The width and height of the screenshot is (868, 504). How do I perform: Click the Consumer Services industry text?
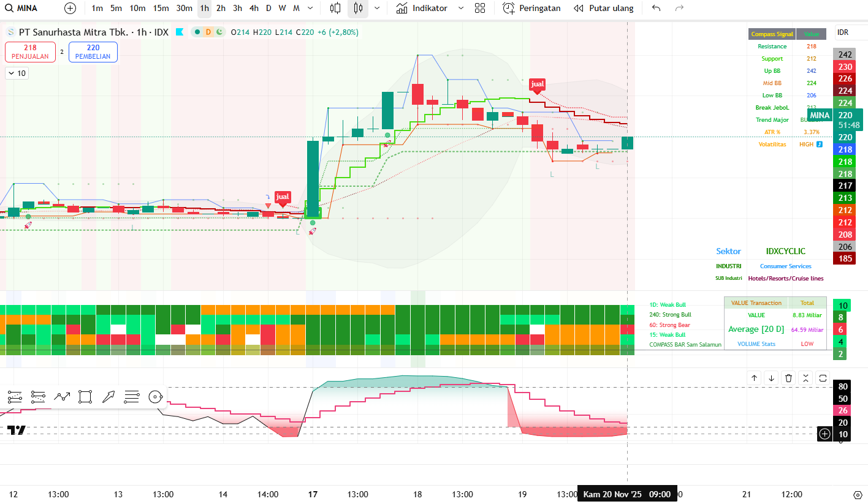(x=785, y=266)
